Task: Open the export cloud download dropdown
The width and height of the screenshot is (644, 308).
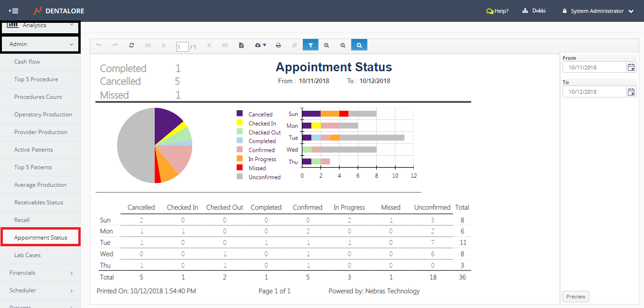Action: [261, 45]
